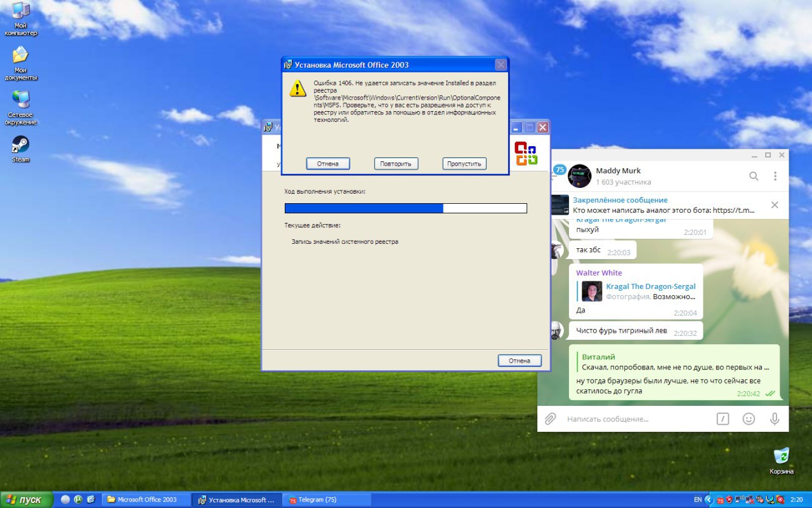Viewport: 812px width, 508px height.
Task: Click the так збс message
Action: pyautogui.click(x=602, y=250)
